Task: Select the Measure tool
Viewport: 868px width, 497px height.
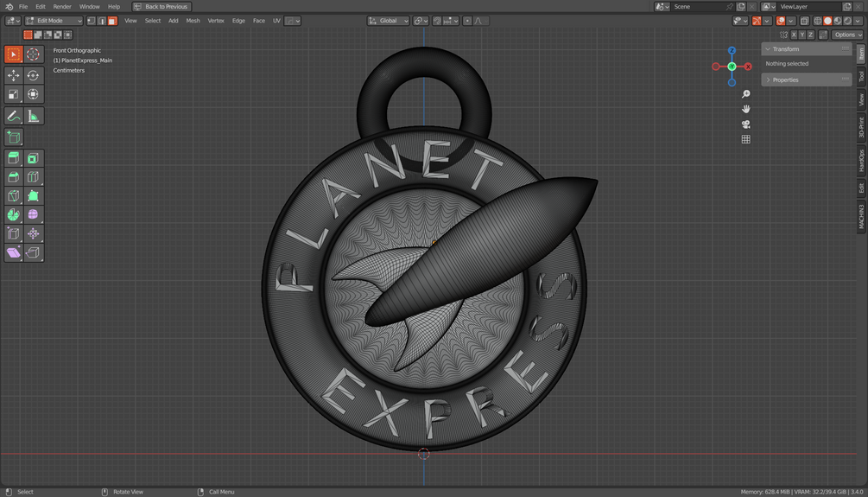Action: click(33, 117)
